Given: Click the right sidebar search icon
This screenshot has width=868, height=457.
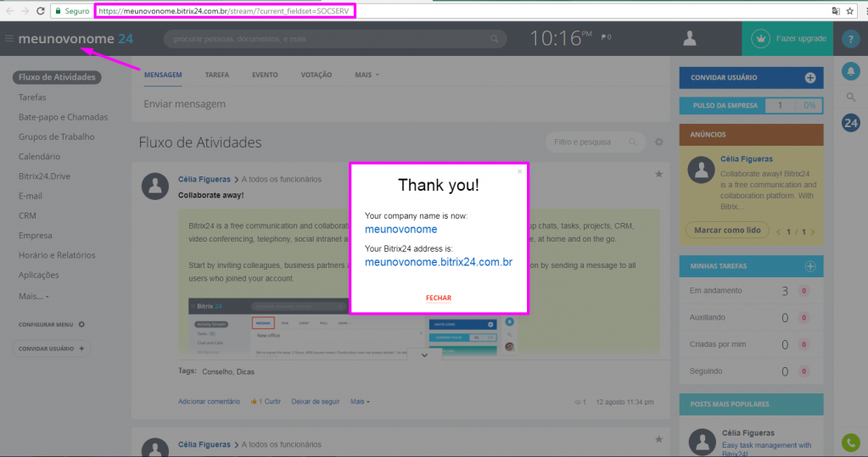Looking at the screenshot, I should point(851,98).
